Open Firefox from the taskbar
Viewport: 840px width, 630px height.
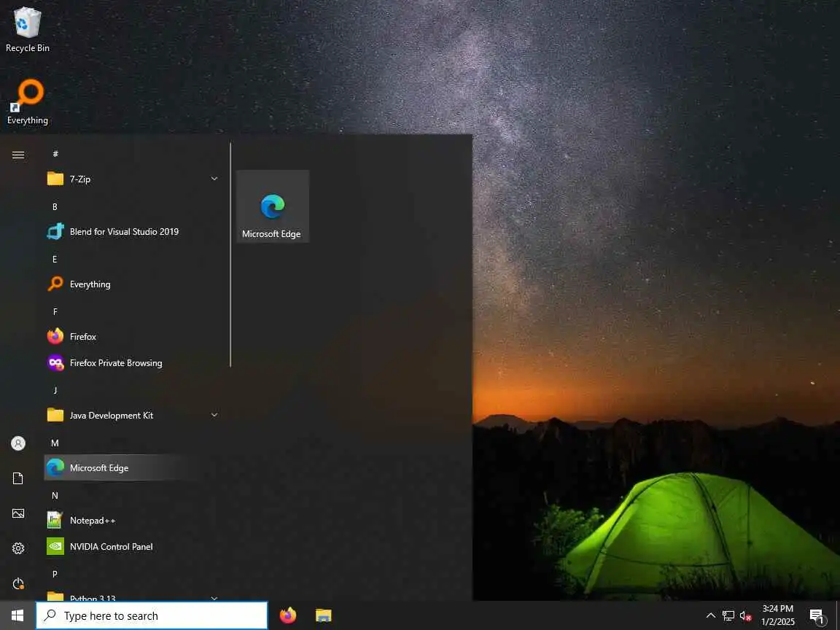pos(288,615)
